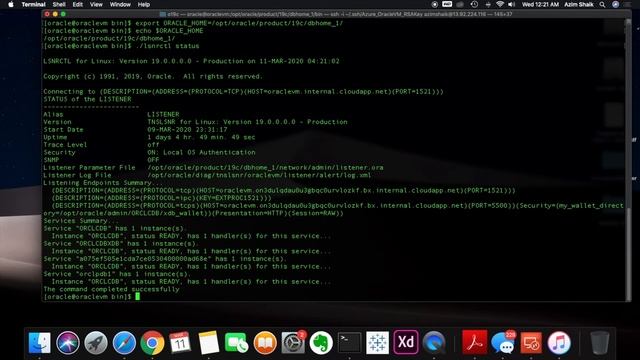The width and height of the screenshot is (640, 360).
Task: Launch Evernote elephant icon in dock
Action: click(321, 342)
